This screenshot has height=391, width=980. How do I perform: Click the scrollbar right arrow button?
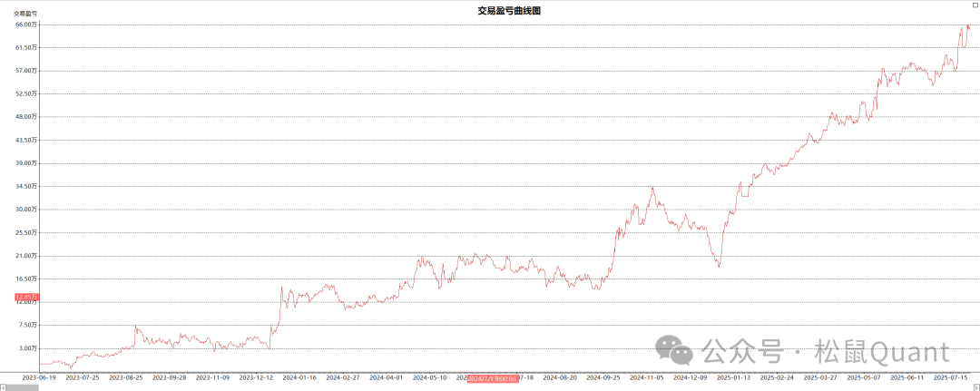(975, 387)
